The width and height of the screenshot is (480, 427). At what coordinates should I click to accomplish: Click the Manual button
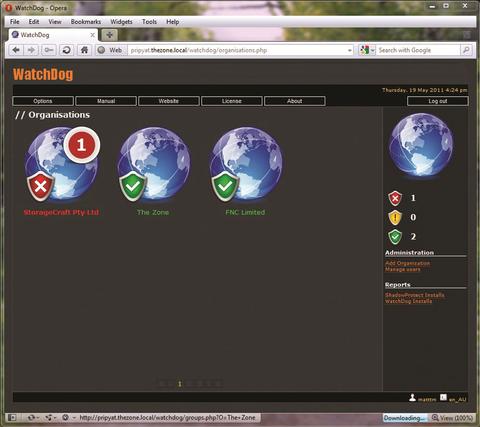tap(106, 101)
